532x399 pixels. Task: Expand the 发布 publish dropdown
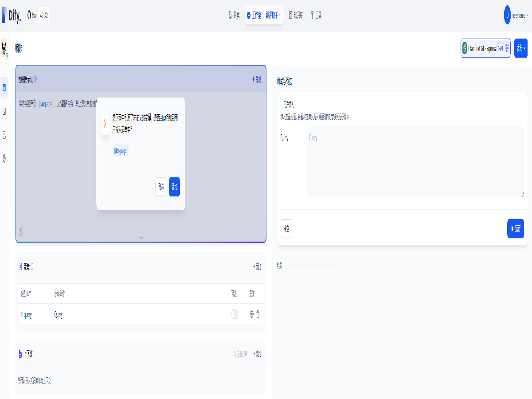tap(520, 48)
